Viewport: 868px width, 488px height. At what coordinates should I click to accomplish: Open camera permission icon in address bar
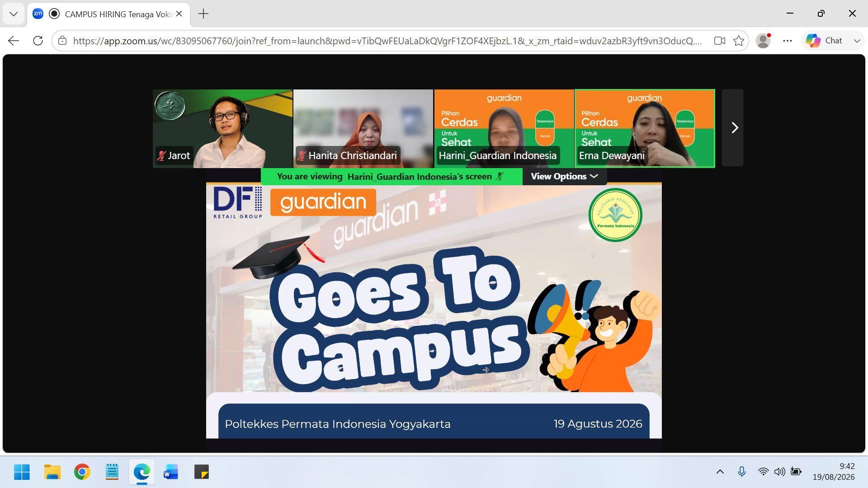(x=719, y=41)
